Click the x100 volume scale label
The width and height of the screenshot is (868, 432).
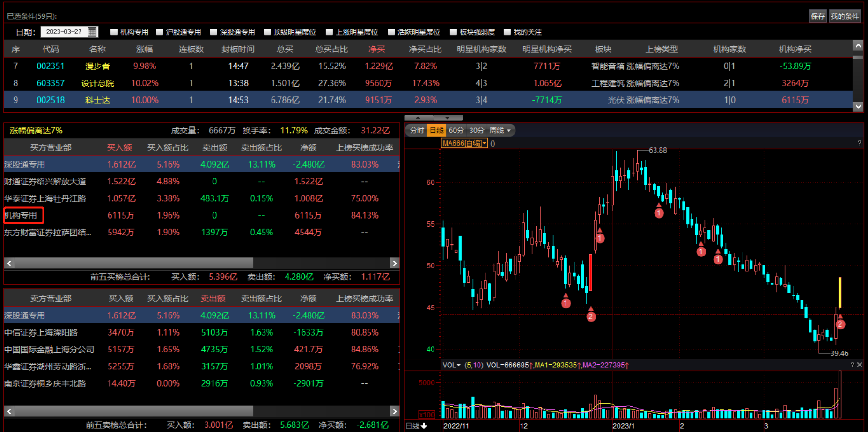427,415
